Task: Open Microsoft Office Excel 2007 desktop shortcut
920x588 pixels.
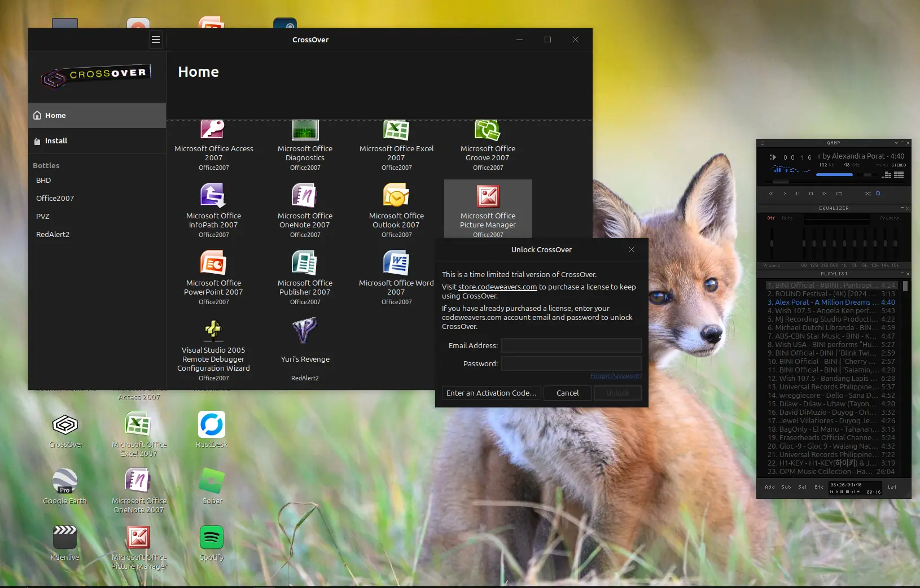Action: click(x=139, y=433)
